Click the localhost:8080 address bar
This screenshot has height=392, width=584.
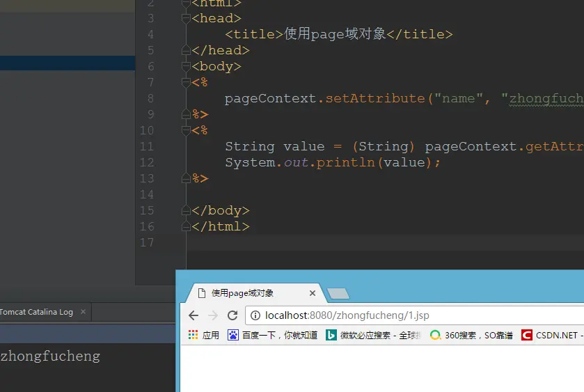click(x=415, y=315)
